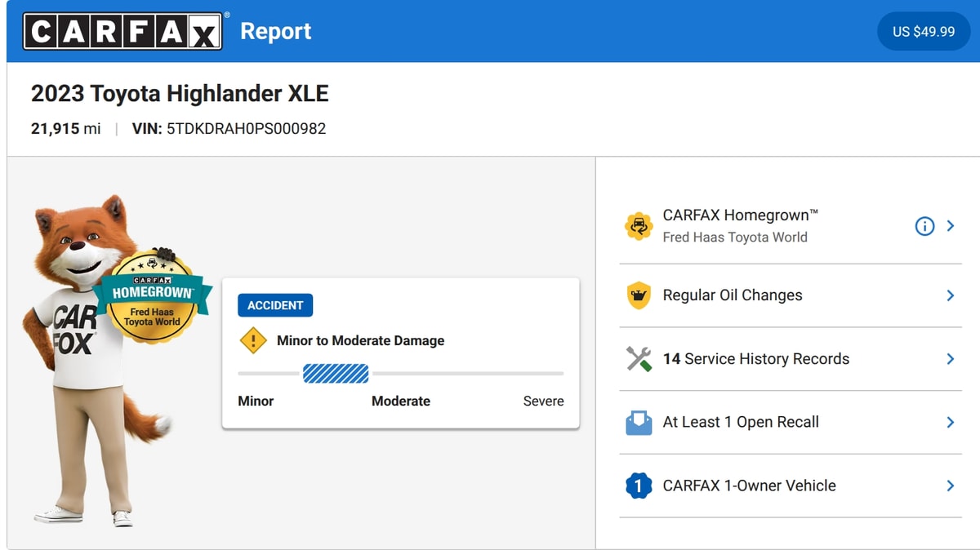Expand 14 Service History Records chevron

point(951,359)
